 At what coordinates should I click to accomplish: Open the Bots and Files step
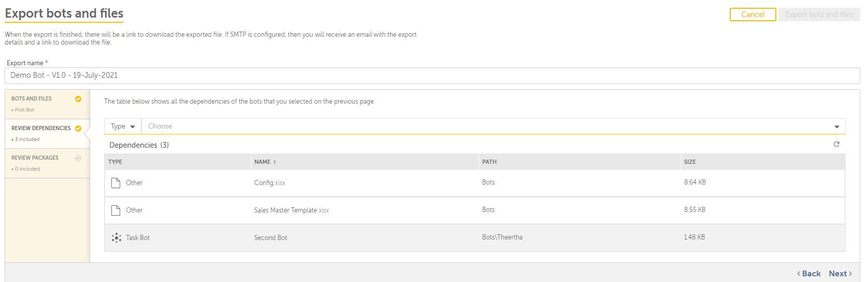click(x=48, y=104)
